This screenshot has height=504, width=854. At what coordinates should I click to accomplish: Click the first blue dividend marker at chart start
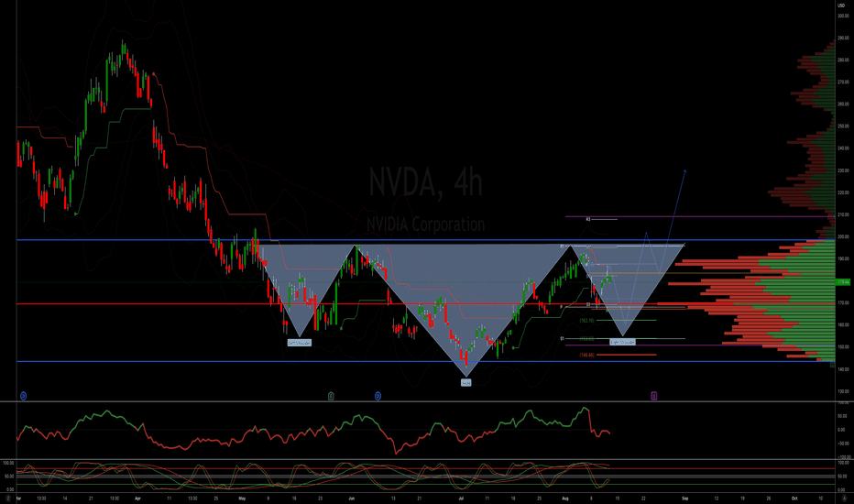24,396
